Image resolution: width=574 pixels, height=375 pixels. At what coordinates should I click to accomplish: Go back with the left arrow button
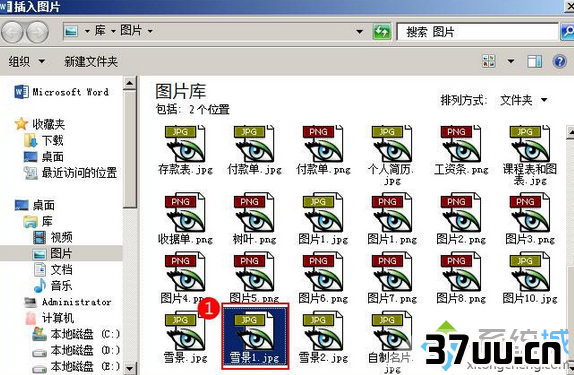pos(13,32)
